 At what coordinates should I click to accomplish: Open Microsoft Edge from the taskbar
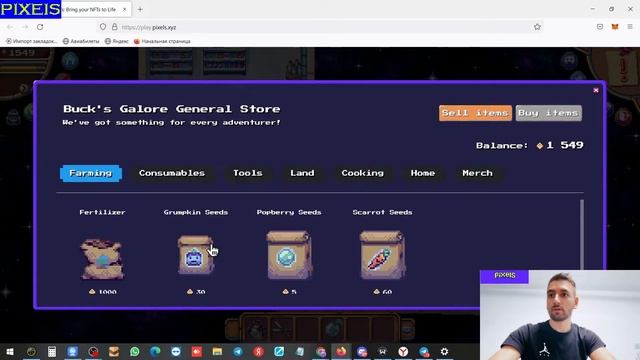point(155,351)
